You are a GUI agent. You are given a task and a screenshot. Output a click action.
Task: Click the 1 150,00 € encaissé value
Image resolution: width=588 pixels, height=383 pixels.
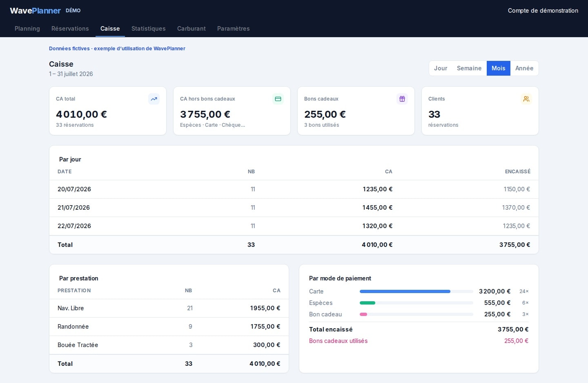point(517,189)
